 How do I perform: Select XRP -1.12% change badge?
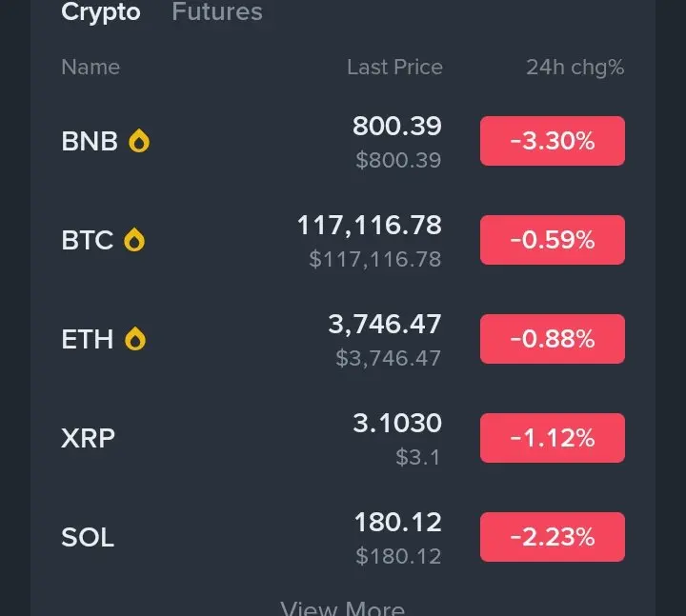point(552,438)
